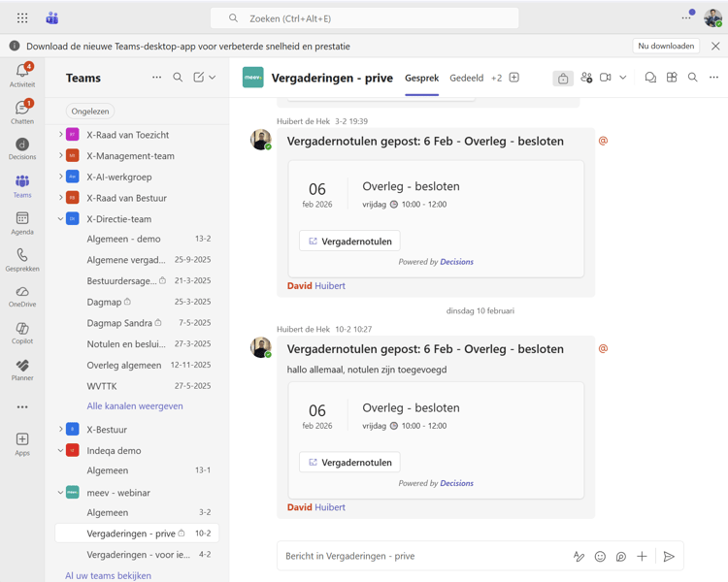The image size is (728, 582).
Task: Open Chatten in the left sidebar
Action: [21, 111]
